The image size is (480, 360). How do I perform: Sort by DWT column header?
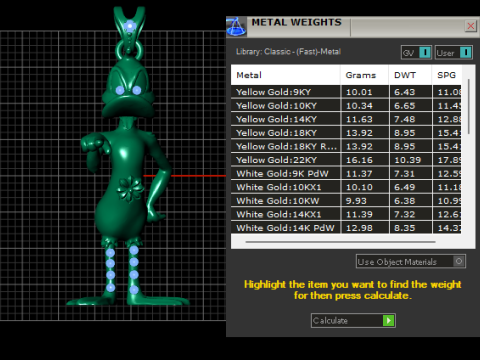[x=410, y=75]
